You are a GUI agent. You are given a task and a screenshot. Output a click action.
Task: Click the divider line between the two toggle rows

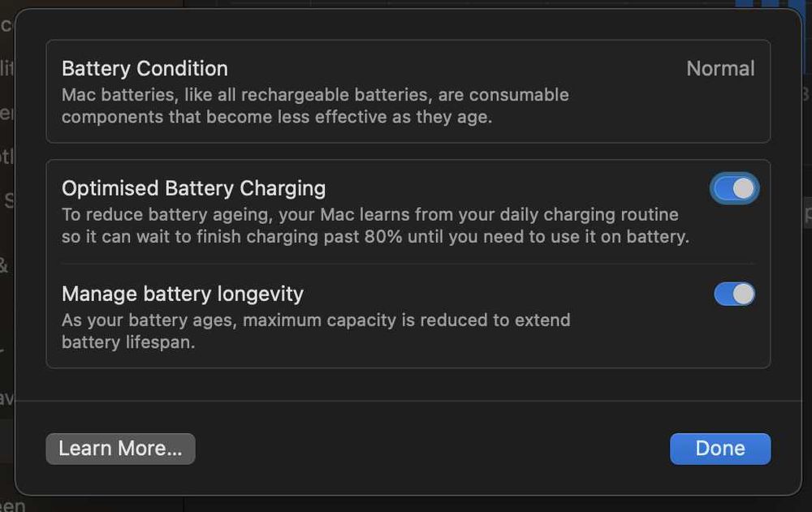(x=408, y=264)
